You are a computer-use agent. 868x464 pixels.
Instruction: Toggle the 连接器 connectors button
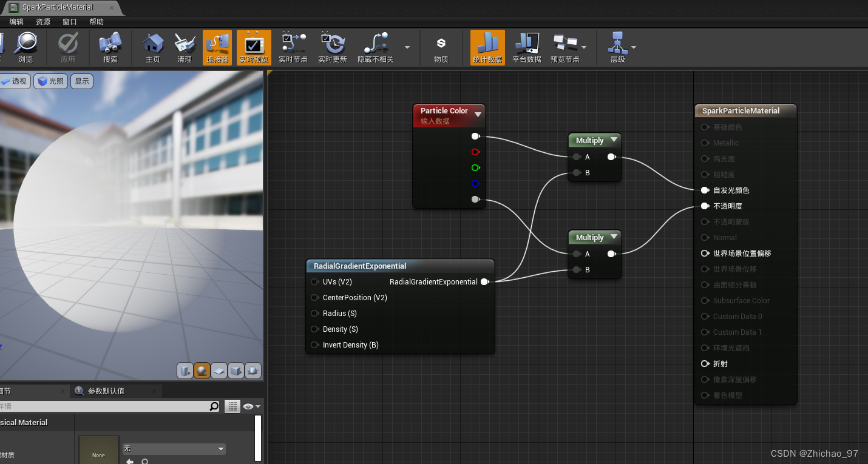[217, 48]
